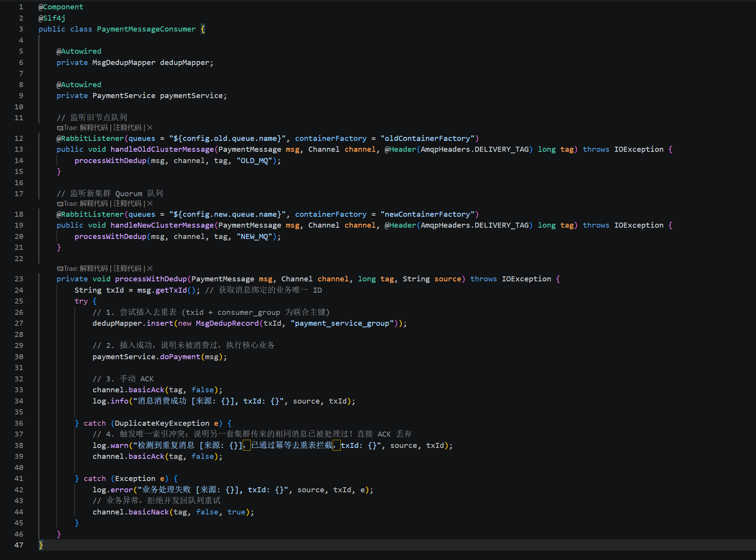The image size is (756, 560).
Task: Click the comment 获取消息绑定的业务唯一 ID
Action: pos(264,290)
